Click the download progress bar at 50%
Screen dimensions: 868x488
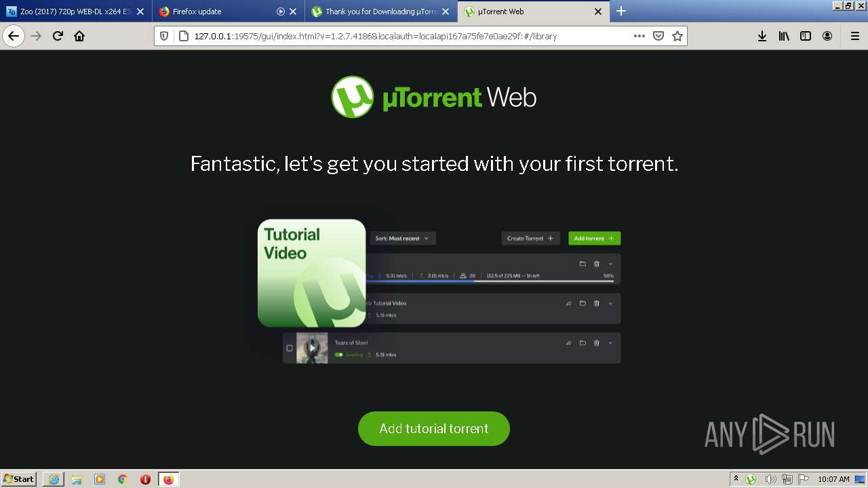[490, 281]
